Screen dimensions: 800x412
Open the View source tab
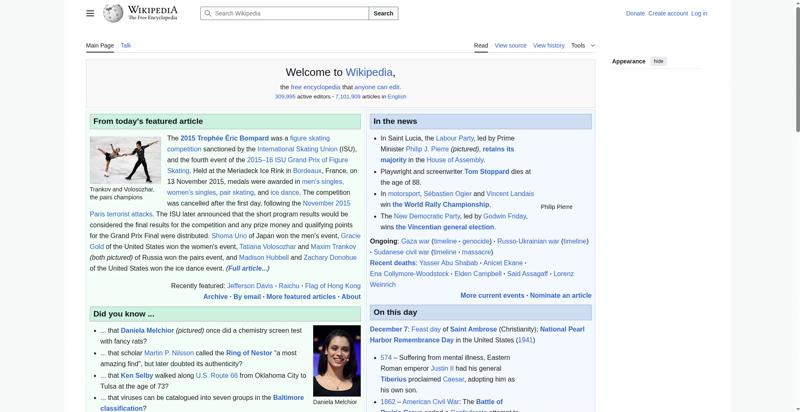pos(510,45)
